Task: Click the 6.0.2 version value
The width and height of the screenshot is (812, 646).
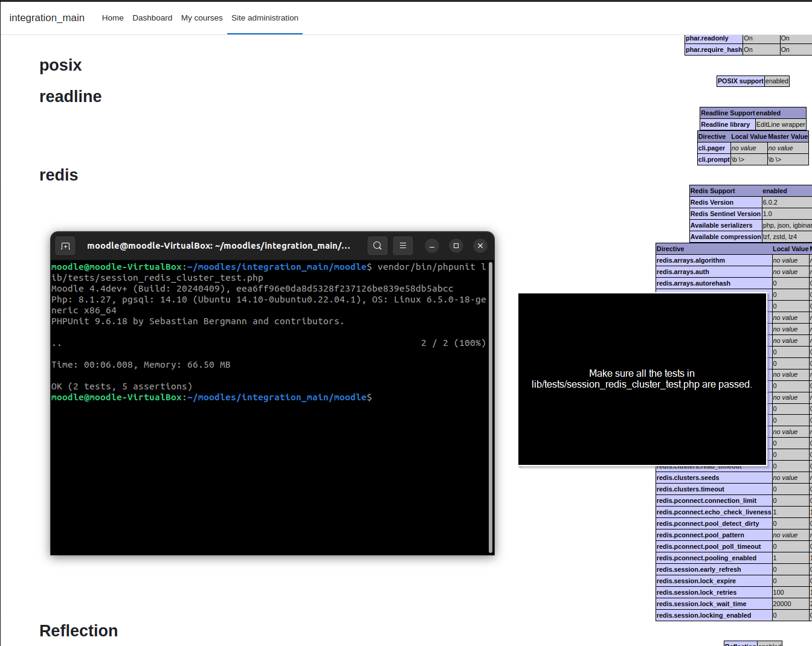Action: (x=770, y=202)
